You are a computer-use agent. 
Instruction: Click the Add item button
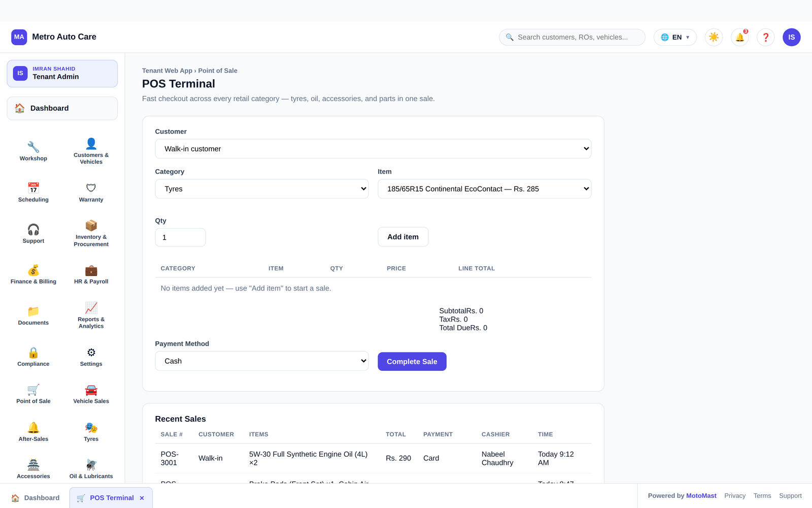pyautogui.click(x=403, y=237)
